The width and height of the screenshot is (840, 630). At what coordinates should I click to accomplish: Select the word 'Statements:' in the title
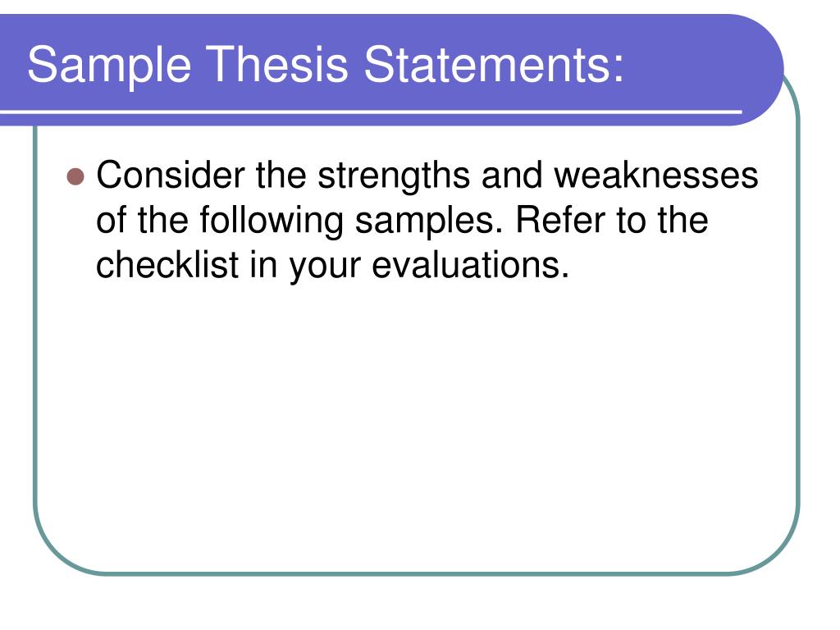[493, 64]
